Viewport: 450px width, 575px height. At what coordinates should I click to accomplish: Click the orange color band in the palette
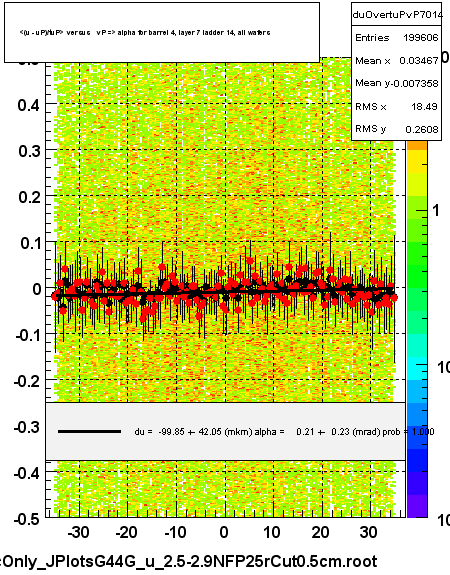(x=417, y=146)
